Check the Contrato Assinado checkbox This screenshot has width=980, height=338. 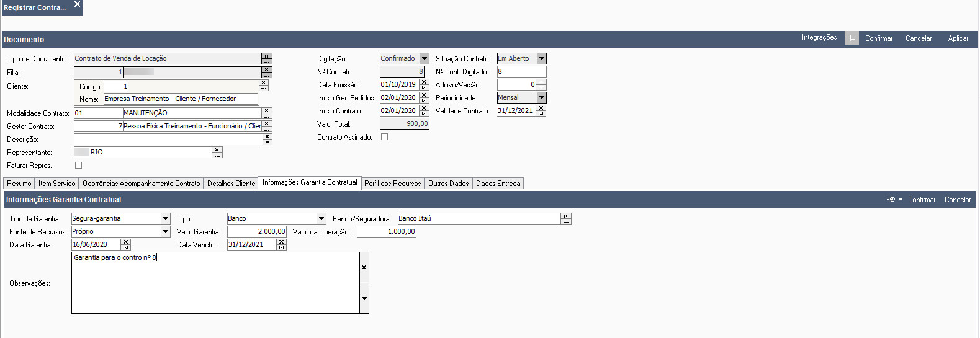[384, 137]
